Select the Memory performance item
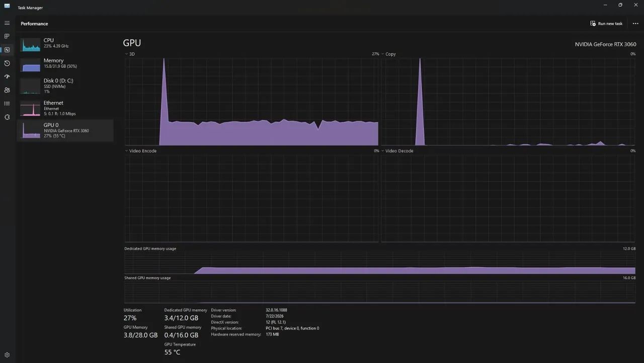This screenshot has height=363, width=644. [x=65, y=63]
